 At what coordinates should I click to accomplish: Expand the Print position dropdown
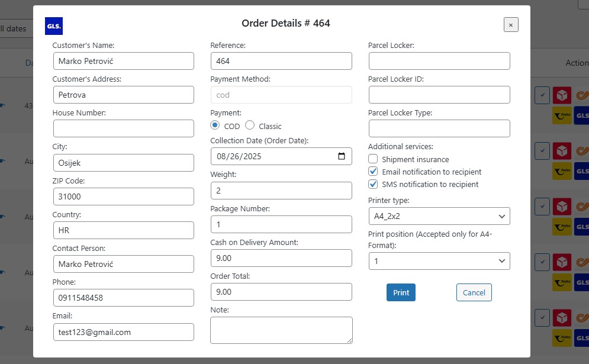pyautogui.click(x=439, y=260)
